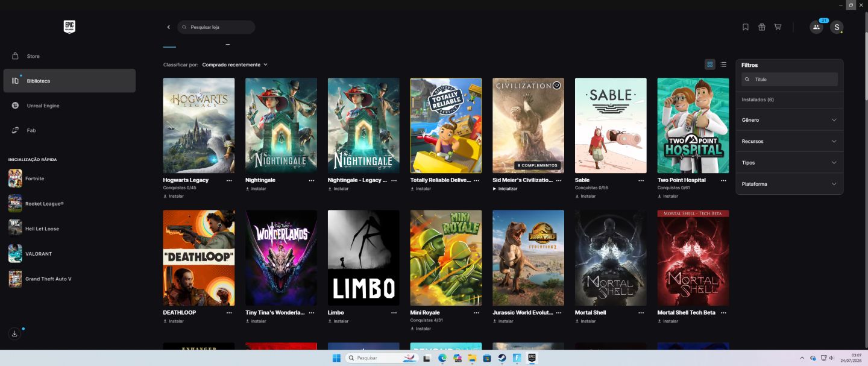Click the Epic Games logo in sidebar
The image size is (868, 366).
pos(69,27)
